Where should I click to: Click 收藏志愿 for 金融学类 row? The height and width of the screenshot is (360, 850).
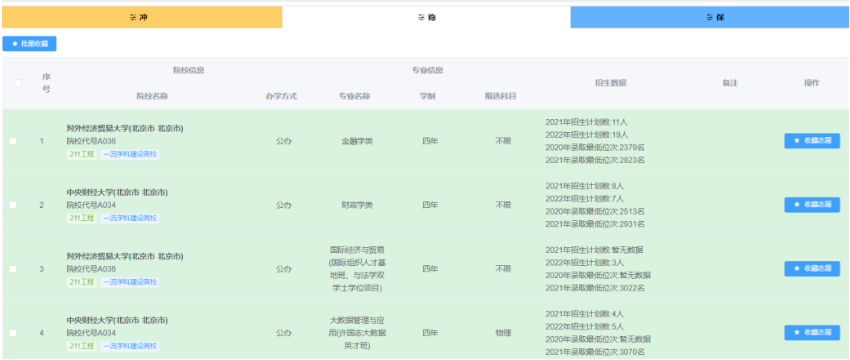pyautogui.click(x=812, y=141)
